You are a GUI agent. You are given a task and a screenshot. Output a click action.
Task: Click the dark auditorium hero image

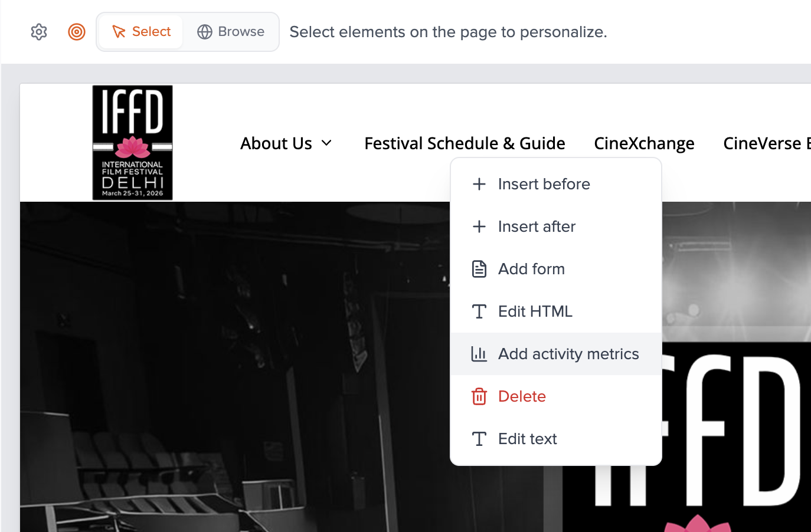click(236, 366)
